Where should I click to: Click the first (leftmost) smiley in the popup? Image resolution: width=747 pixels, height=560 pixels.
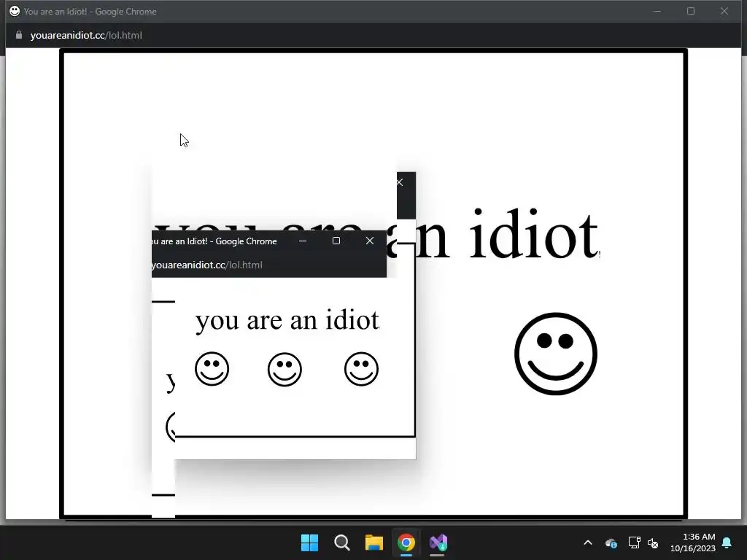coord(212,368)
